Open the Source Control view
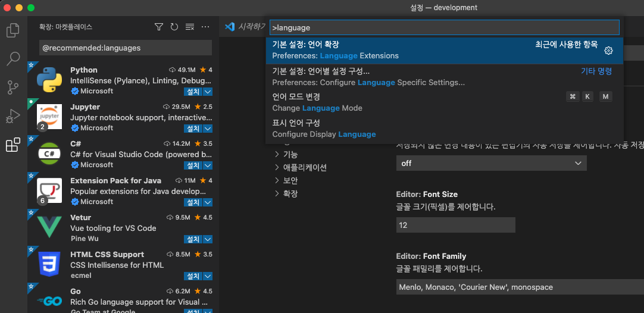644x313 pixels. 13,87
